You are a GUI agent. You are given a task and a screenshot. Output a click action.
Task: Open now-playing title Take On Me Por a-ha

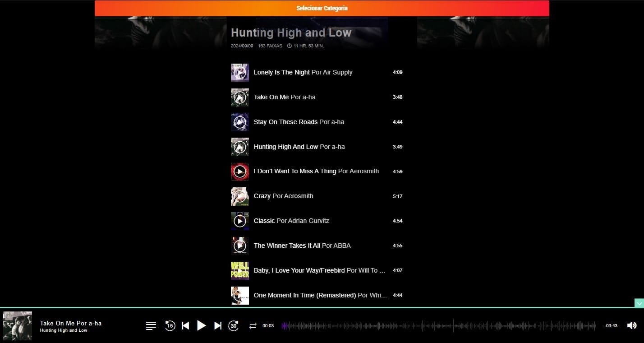pos(71,323)
